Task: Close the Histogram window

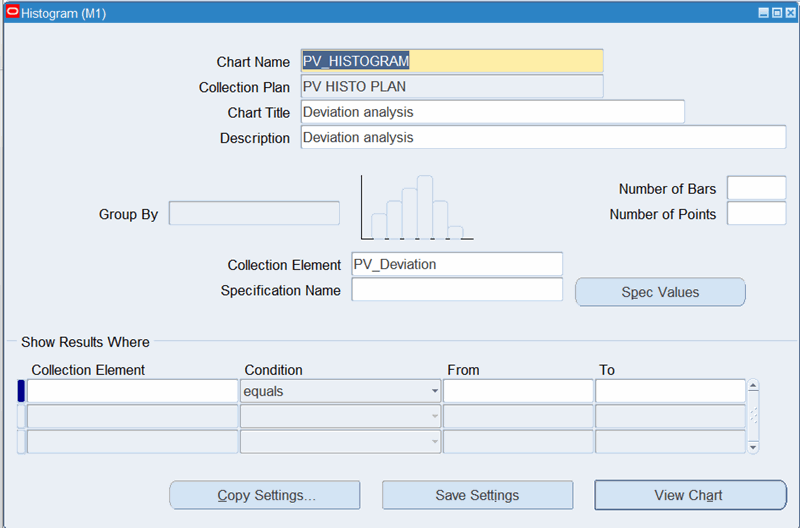Action: click(x=790, y=13)
